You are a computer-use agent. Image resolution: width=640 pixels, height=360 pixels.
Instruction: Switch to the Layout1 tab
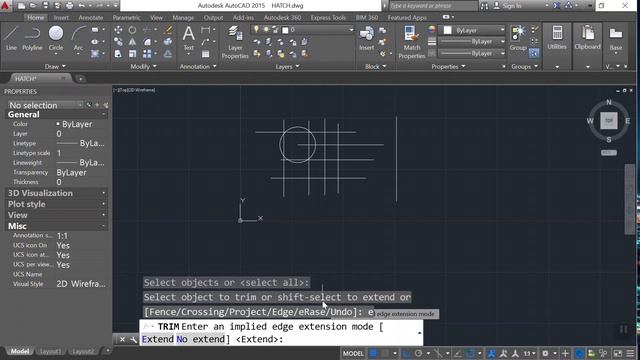pyautogui.click(x=51, y=351)
